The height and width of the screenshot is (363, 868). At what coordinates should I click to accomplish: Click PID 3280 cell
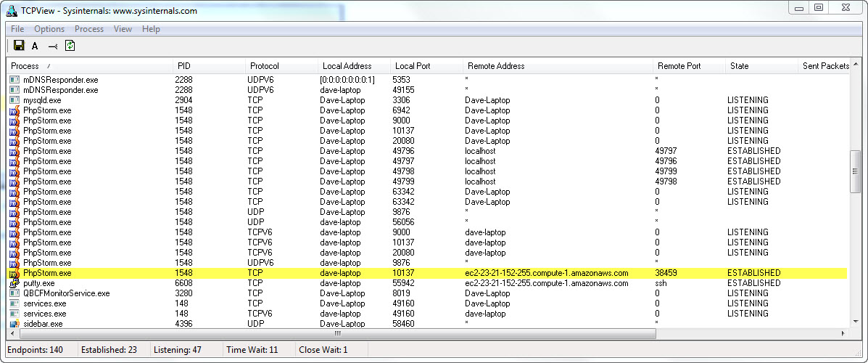click(x=183, y=293)
